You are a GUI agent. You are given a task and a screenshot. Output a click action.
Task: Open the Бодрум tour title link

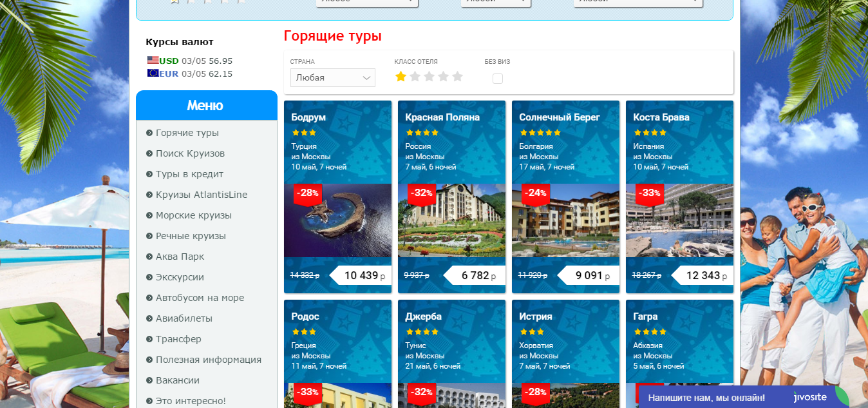308,117
